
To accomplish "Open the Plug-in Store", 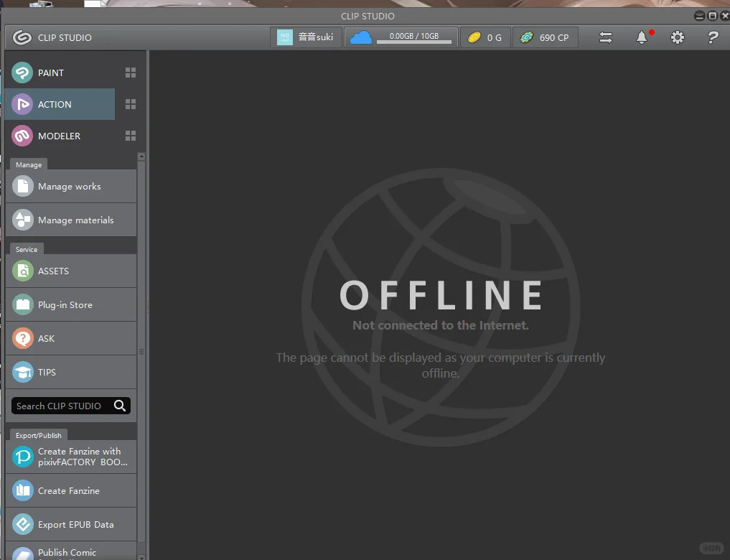I will pyautogui.click(x=71, y=305).
